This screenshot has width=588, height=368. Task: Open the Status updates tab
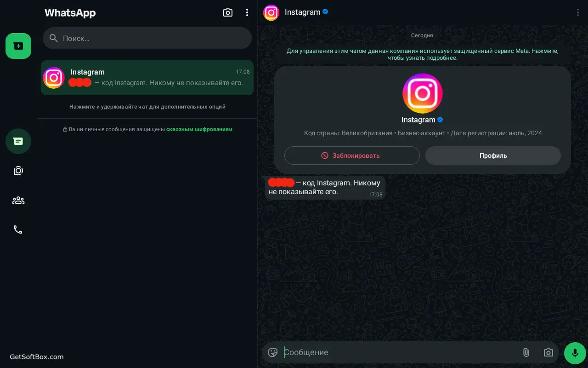(x=18, y=171)
